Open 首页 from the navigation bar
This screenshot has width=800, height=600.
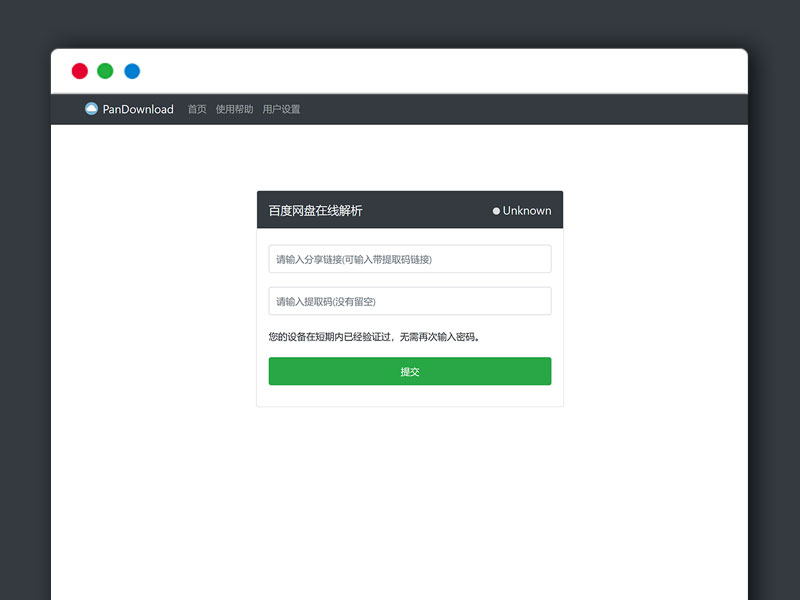coord(195,110)
